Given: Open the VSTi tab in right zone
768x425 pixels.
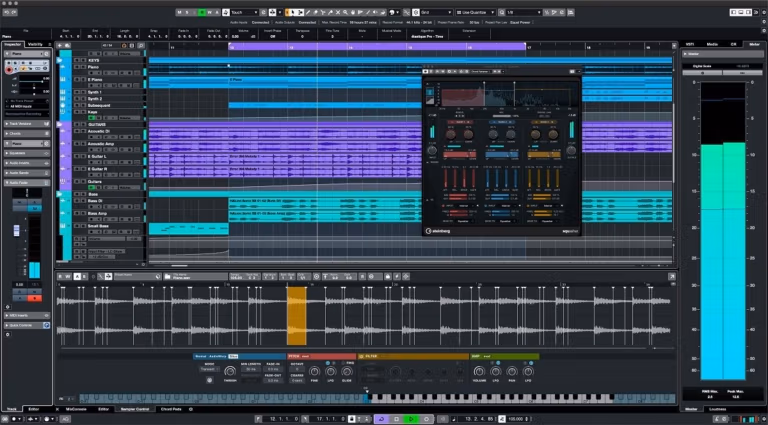Looking at the screenshot, I should click(690, 44).
